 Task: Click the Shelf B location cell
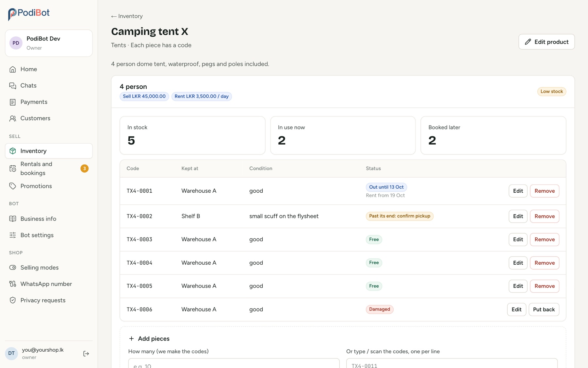tap(191, 216)
